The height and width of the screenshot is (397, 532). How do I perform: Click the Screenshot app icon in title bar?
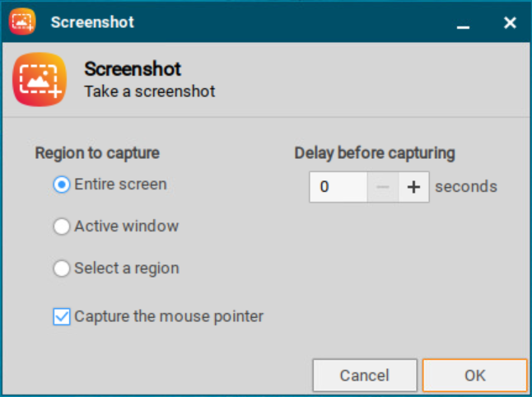coord(22,22)
